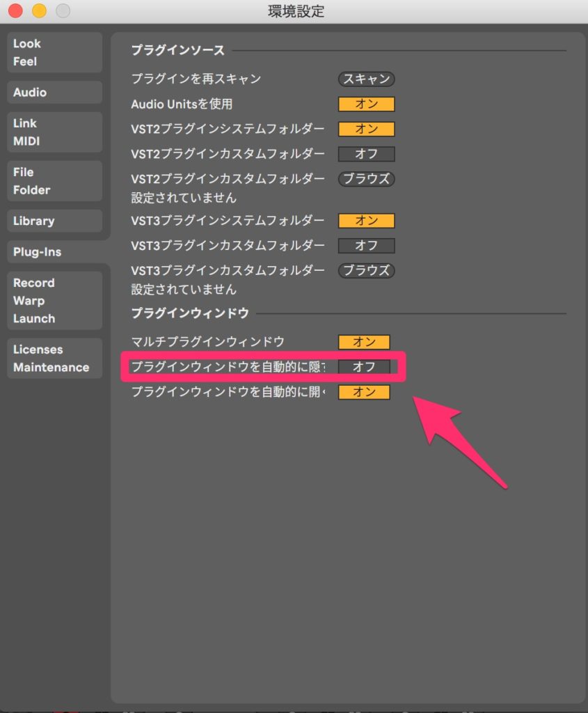Click ブラウズ for VST3 custom folder
This screenshot has width=588, height=713.
[x=366, y=270]
